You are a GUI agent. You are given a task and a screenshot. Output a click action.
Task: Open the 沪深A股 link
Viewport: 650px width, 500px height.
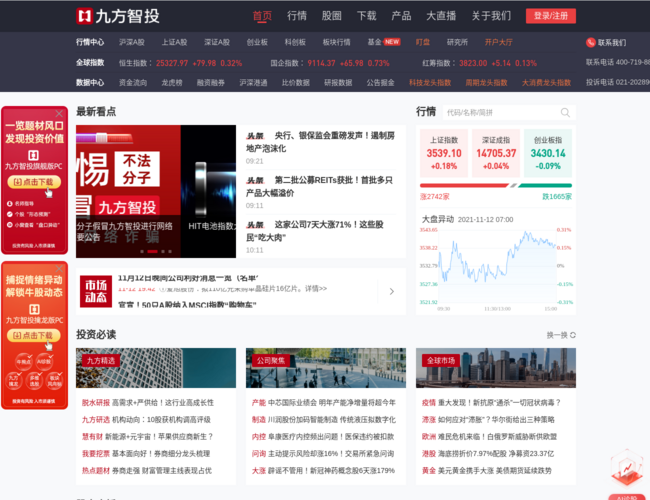pos(131,42)
